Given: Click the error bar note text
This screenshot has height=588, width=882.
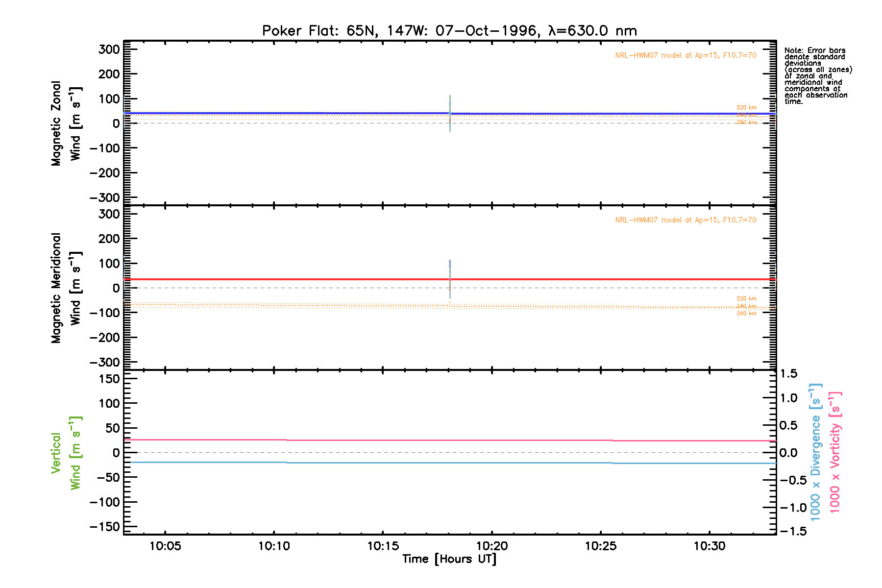Looking at the screenshot, I should [x=817, y=76].
